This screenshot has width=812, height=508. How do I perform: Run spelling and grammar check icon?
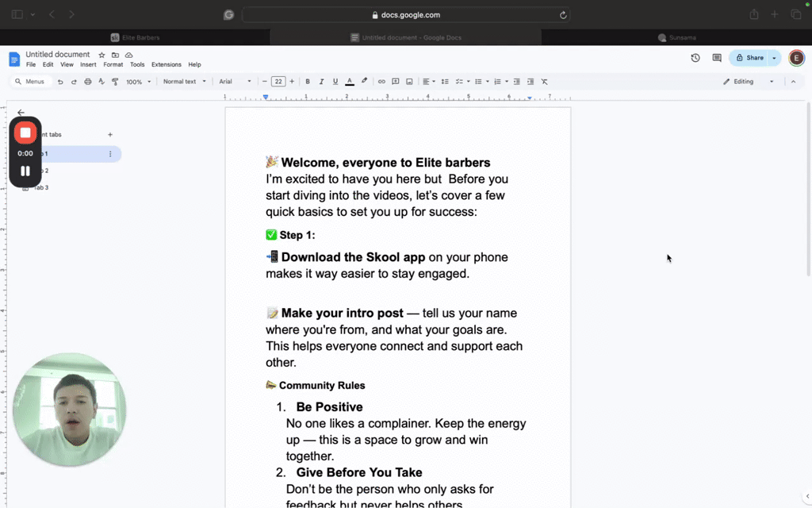(x=101, y=82)
